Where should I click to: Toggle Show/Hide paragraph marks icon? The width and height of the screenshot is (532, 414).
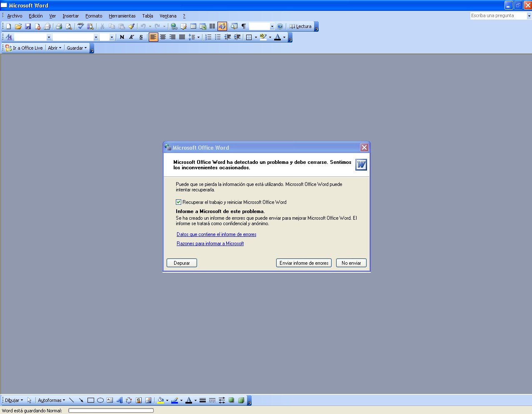244,26
